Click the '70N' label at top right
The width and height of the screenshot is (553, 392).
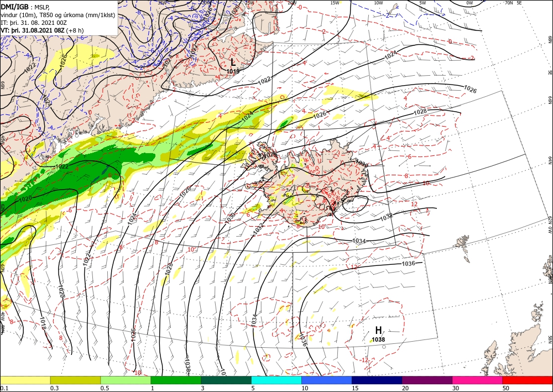click(x=509, y=3)
